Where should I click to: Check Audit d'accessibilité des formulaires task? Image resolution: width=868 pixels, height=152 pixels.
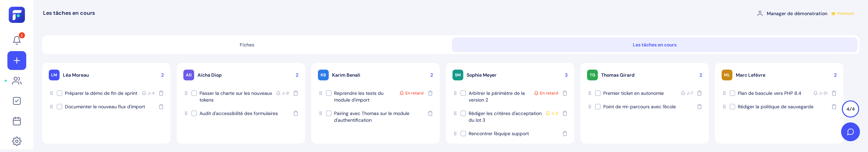pyautogui.click(x=194, y=113)
